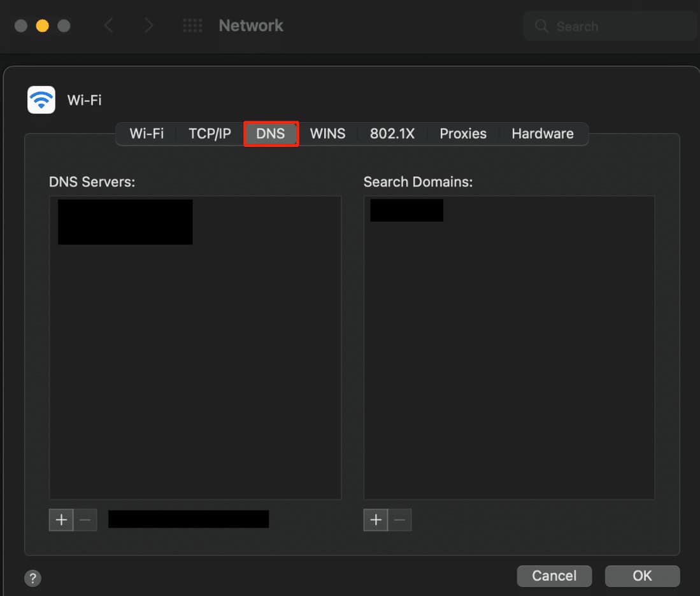This screenshot has height=596, width=700.
Task: Select the Wi-Fi tab in the pane
Action: (146, 134)
